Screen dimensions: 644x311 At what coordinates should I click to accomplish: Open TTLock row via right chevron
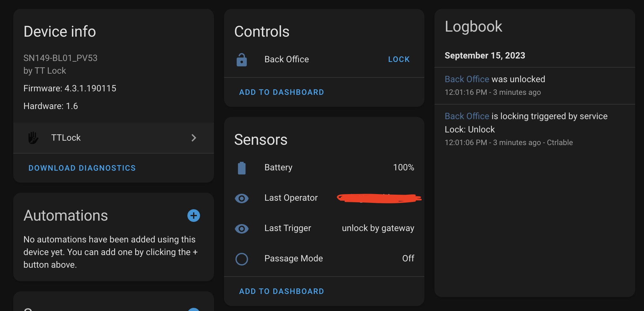[193, 138]
